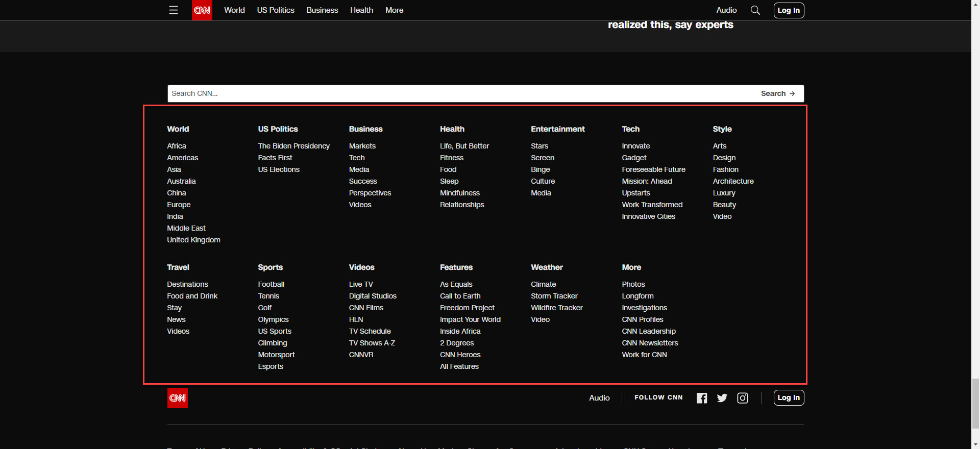Image resolution: width=980 pixels, height=449 pixels.
Task: Click the Audio link in footer
Action: click(x=599, y=398)
